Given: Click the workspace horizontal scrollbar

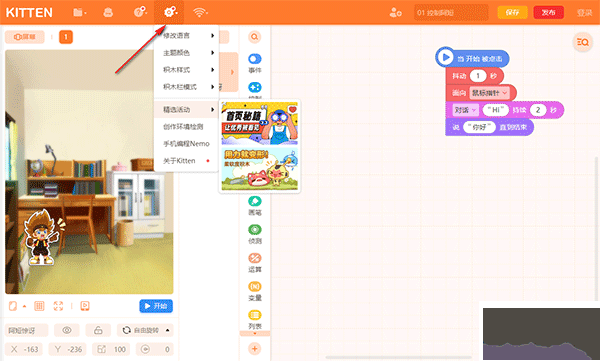Looking at the screenshot, I should [400, 358].
